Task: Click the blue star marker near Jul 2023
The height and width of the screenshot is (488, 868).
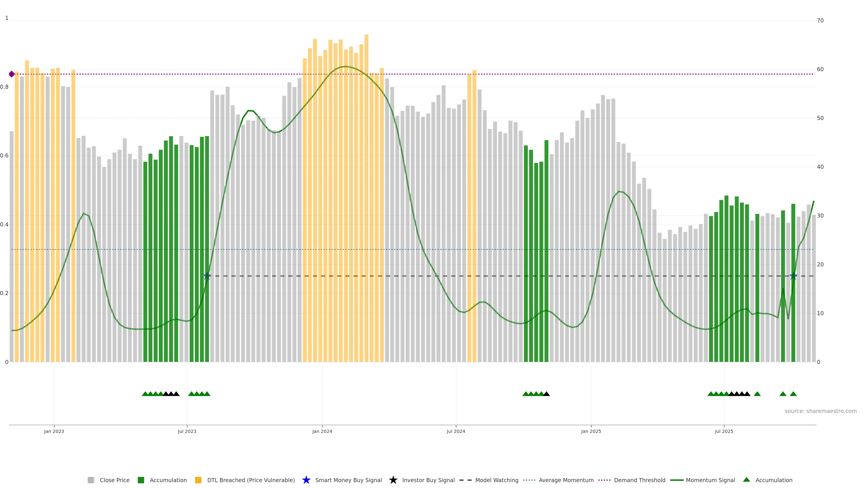Action: click(x=207, y=276)
